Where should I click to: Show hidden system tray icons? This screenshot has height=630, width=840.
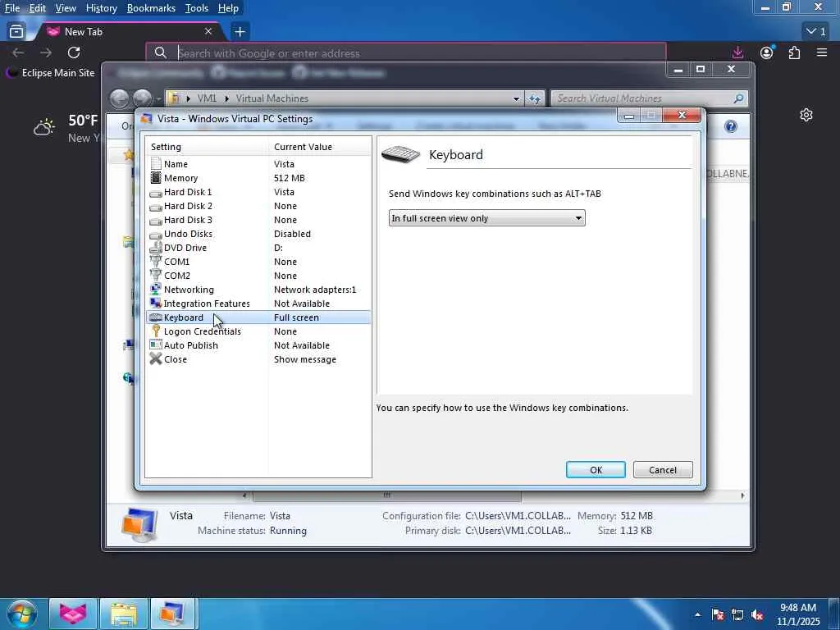[697, 615]
